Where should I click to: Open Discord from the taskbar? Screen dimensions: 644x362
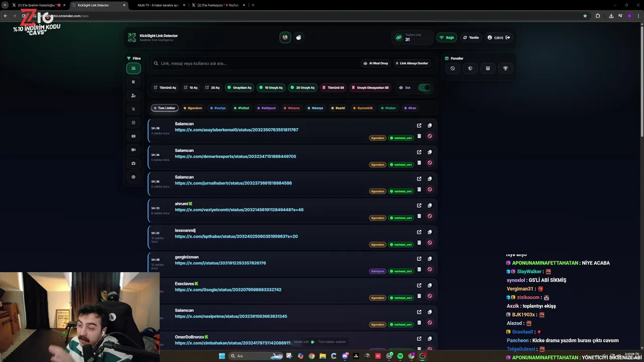[345, 356]
